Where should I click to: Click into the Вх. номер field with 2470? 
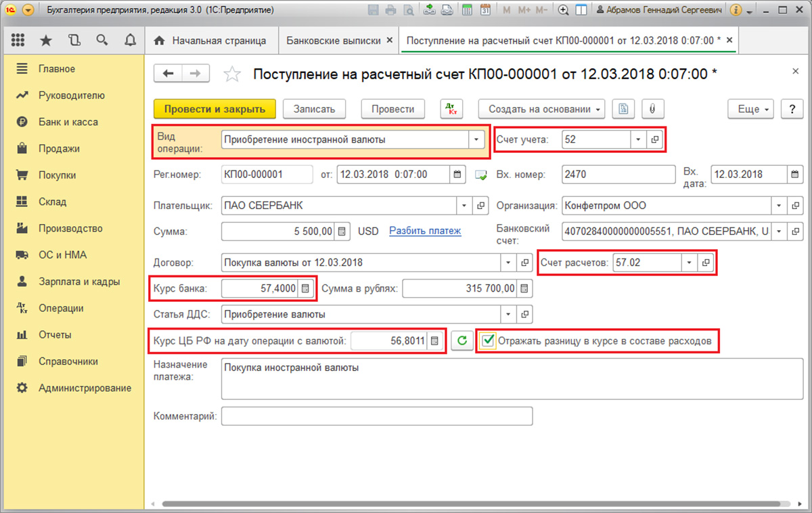click(x=618, y=175)
